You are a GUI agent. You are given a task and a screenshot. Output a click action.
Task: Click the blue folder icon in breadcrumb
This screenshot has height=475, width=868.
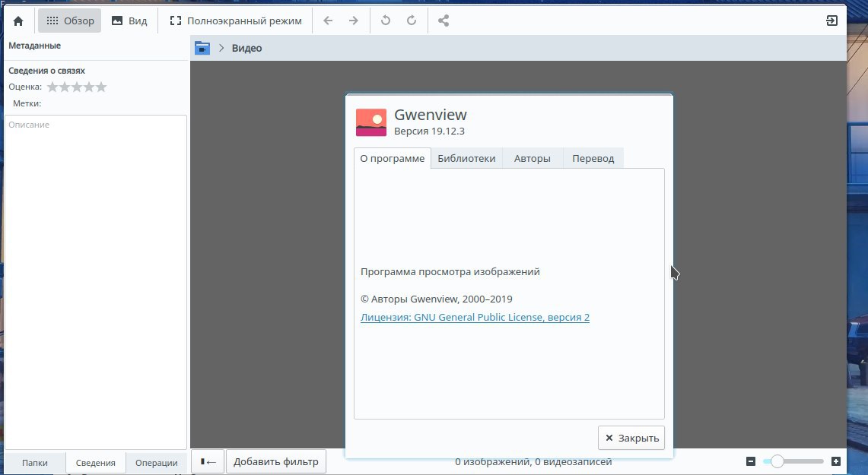point(202,48)
